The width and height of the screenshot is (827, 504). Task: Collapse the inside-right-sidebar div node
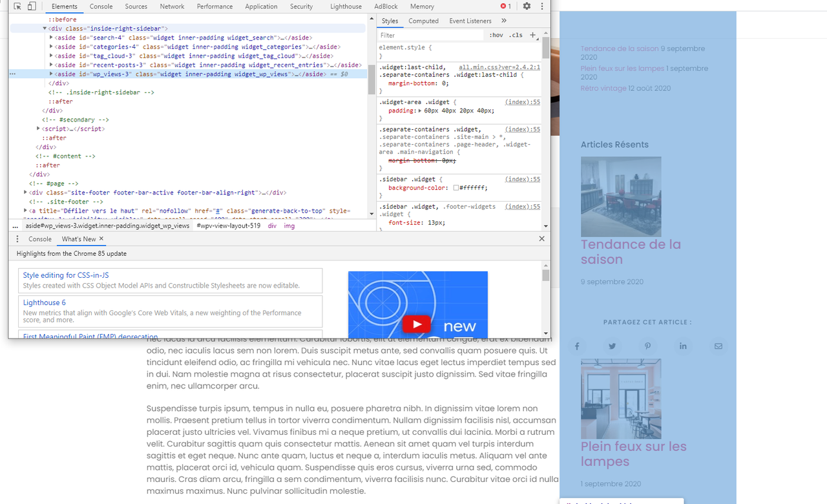(45, 28)
